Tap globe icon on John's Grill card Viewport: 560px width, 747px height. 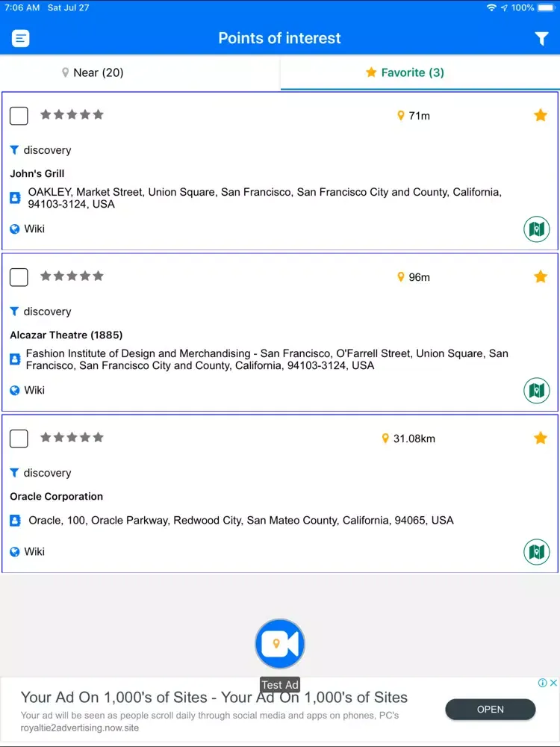[15, 229]
